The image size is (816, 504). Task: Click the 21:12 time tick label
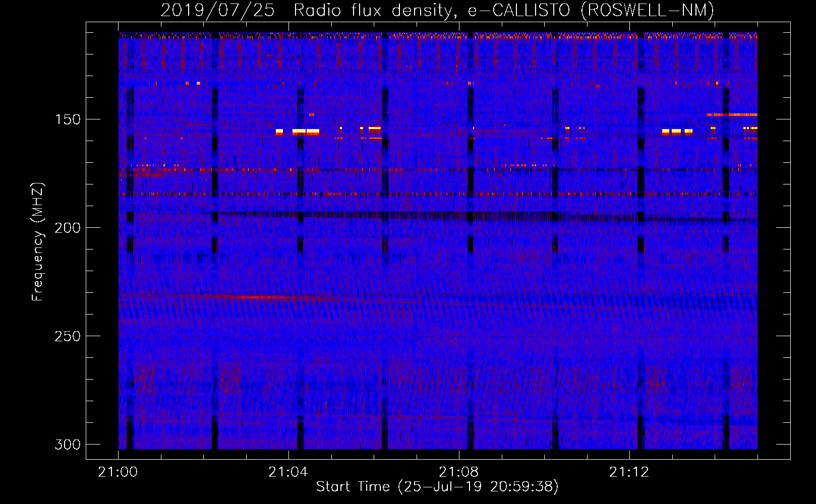[x=629, y=472]
